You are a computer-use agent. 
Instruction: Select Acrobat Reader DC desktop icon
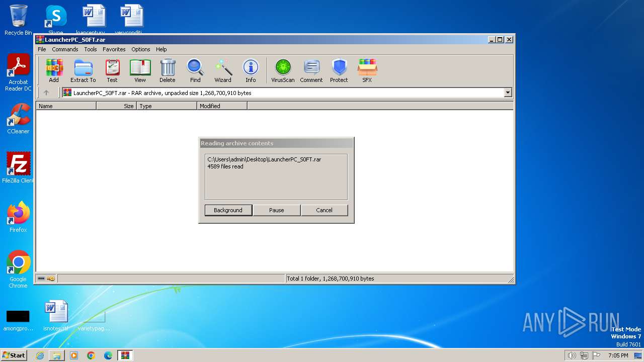(18, 73)
